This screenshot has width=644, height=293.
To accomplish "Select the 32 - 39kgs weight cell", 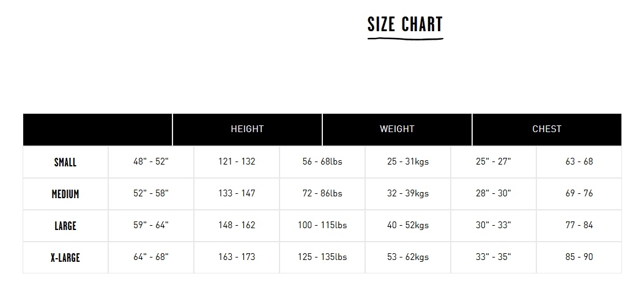I will [408, 193].
